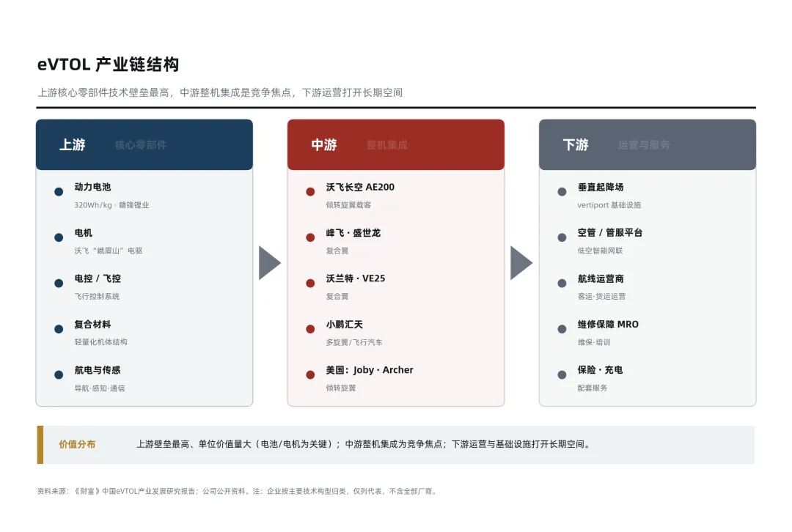Select the summary sentence starting '上游壁垒最高'

(364, 444)
